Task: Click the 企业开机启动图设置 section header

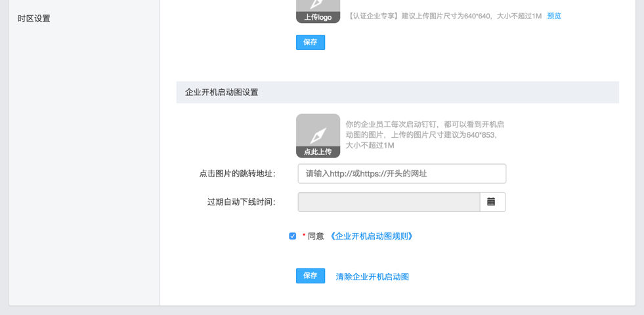Action: coord(398,93)
